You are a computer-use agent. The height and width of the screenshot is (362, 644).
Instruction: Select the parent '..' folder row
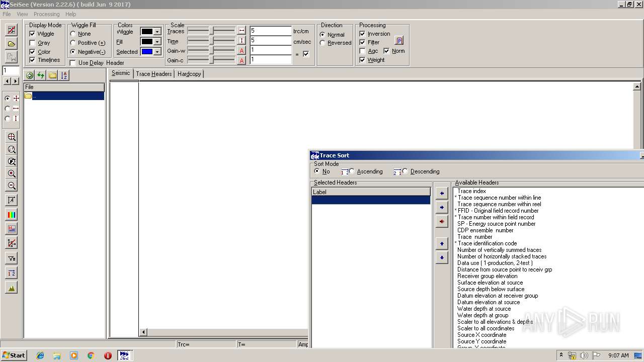pos(64,96)
